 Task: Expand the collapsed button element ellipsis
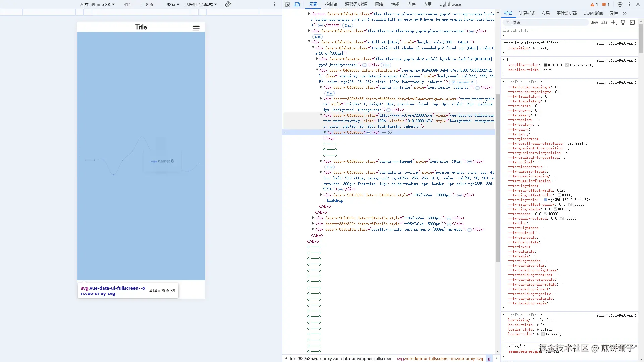tap(320, 25)
